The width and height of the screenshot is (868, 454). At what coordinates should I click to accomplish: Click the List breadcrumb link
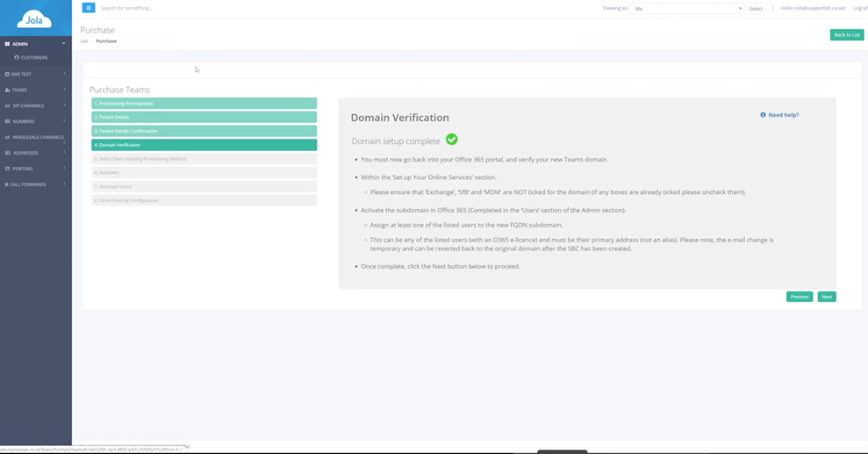(x=84, y=41)
